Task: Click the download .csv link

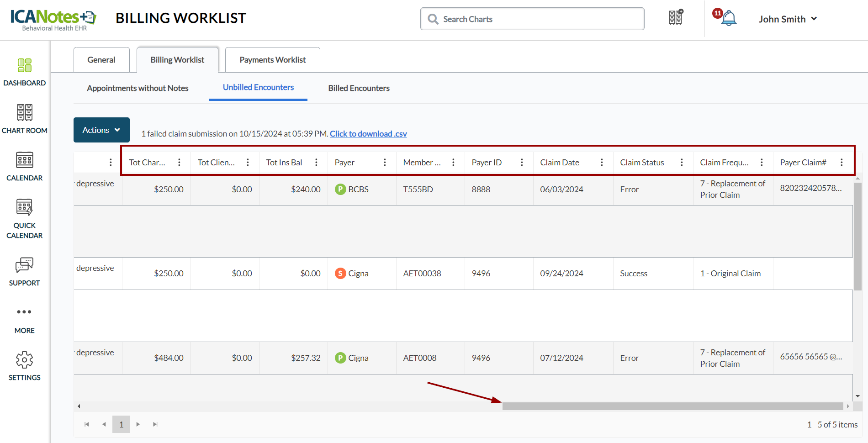Action: tap(368, 134)
